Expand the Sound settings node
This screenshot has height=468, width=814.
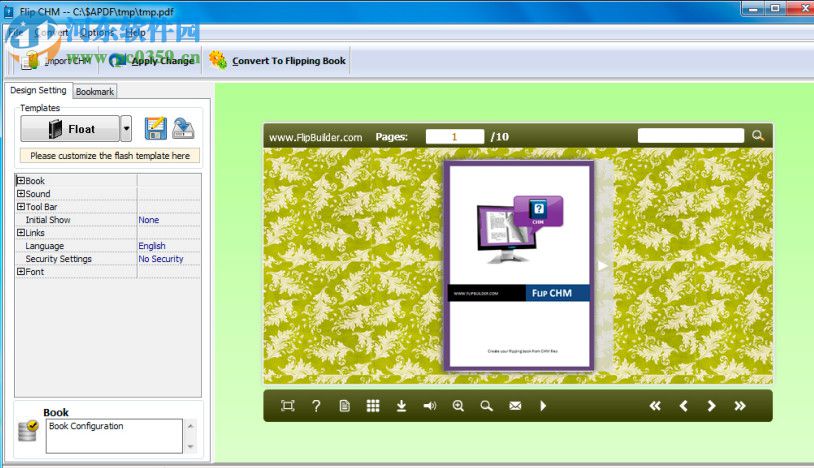[x=21, y=194]
